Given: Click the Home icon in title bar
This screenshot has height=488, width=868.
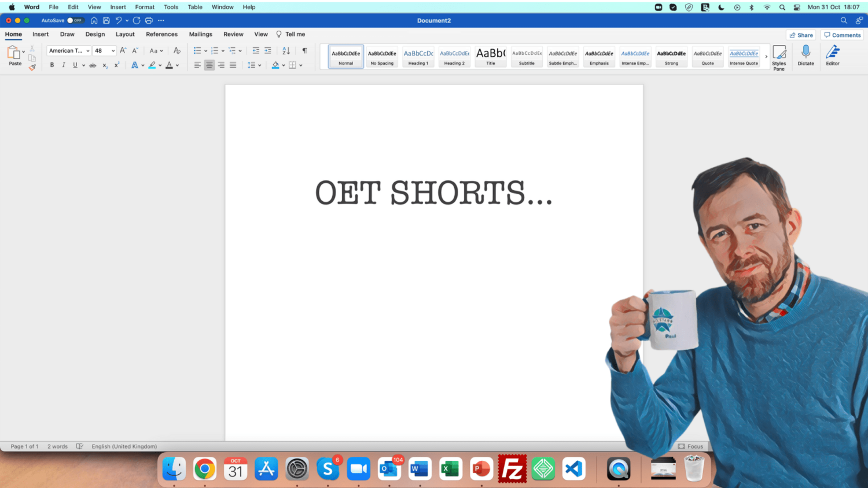Looking at the screenshot, I should (94, 20).
